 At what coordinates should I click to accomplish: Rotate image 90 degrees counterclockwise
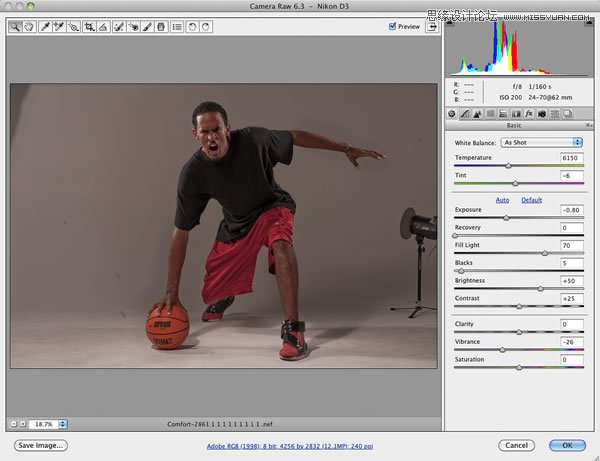click(192, 27)
